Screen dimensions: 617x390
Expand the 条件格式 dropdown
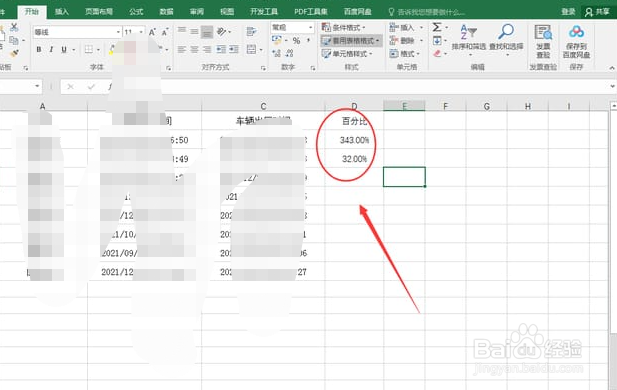[364, 28]
